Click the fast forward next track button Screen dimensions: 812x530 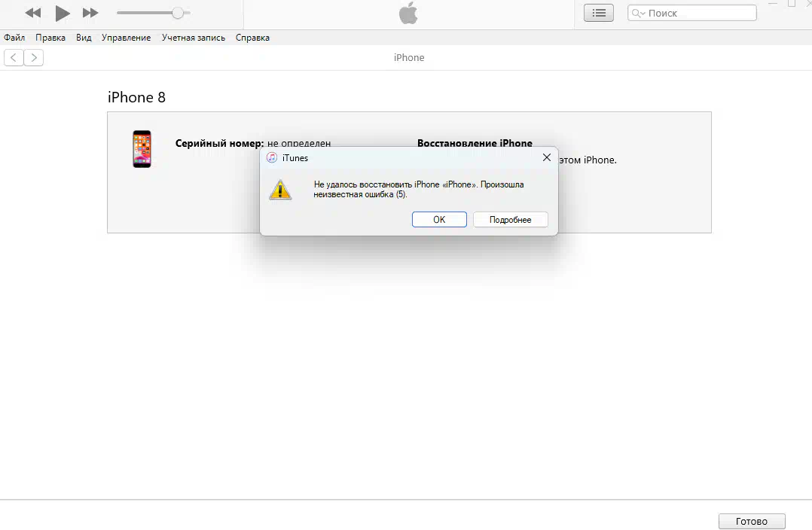click(90, 13)
